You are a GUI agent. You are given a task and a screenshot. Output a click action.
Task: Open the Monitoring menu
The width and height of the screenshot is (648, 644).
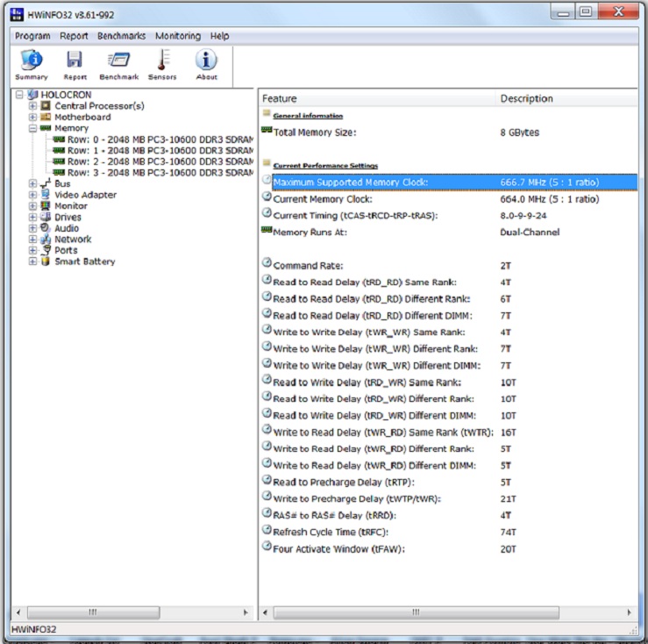tap(178, 36)
